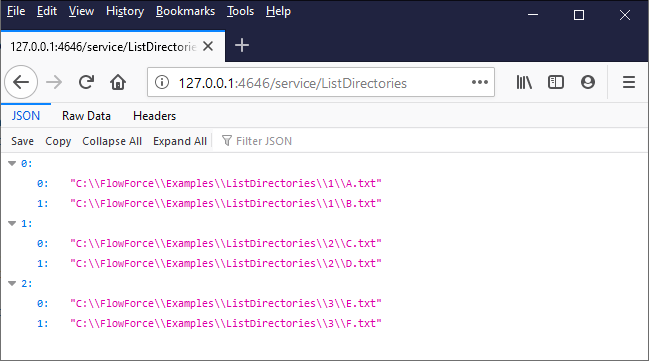Click the forward arrow navigation button
This screenshot has height=361, width=649.
pyautogui.click(x=54, y=82)
